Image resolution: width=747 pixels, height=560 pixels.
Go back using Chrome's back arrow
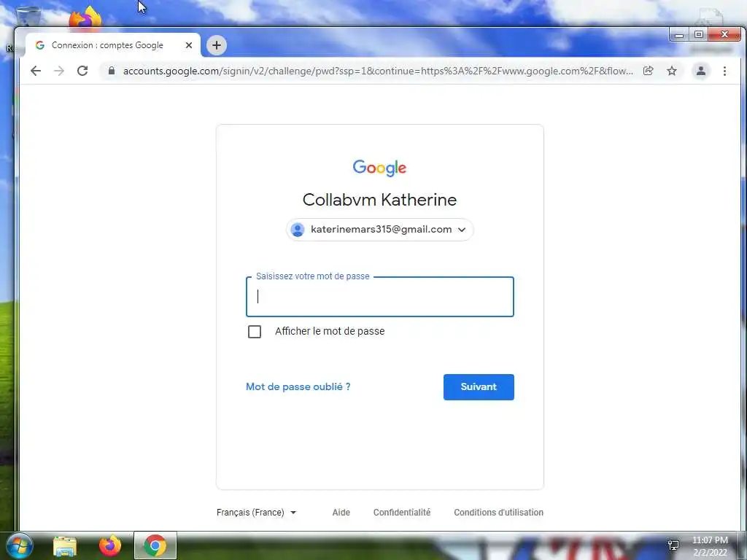pos(36,71)
